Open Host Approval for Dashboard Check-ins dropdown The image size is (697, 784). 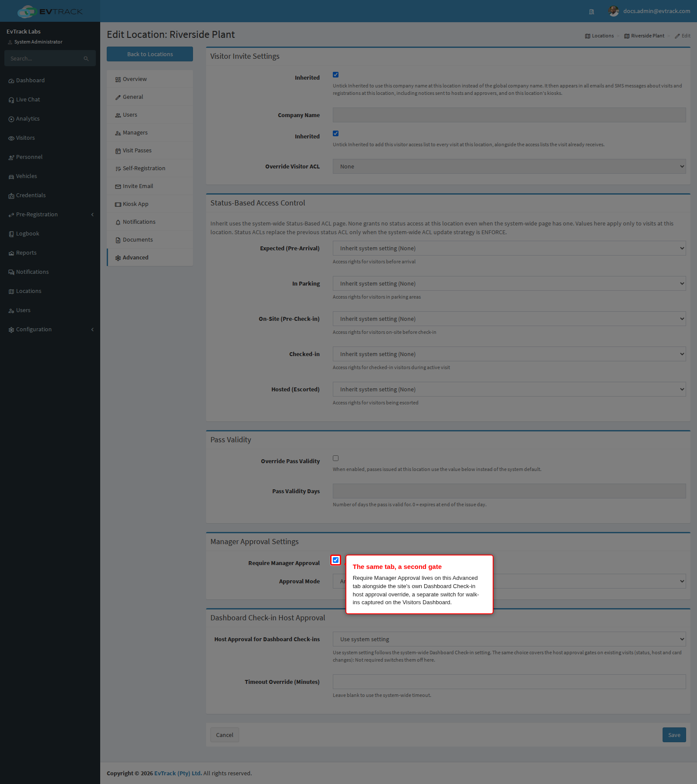pyautogui.click(x=509, y=639)
